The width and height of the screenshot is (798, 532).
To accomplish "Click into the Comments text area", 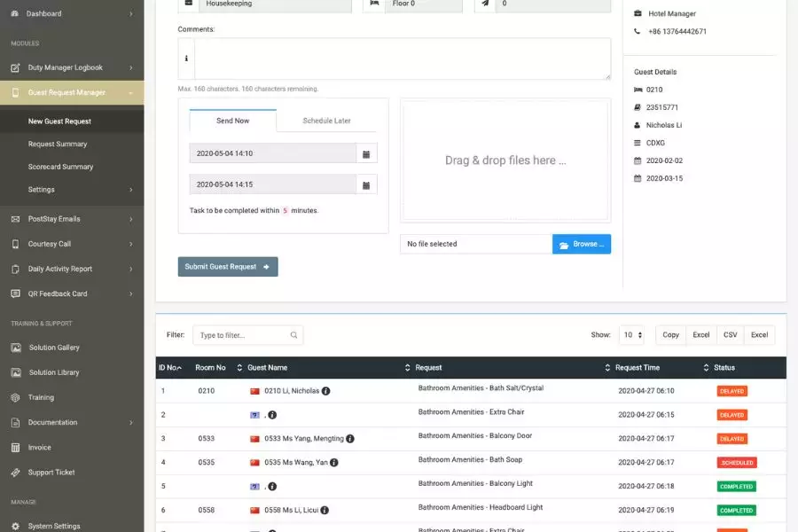I will click(402, 59).
